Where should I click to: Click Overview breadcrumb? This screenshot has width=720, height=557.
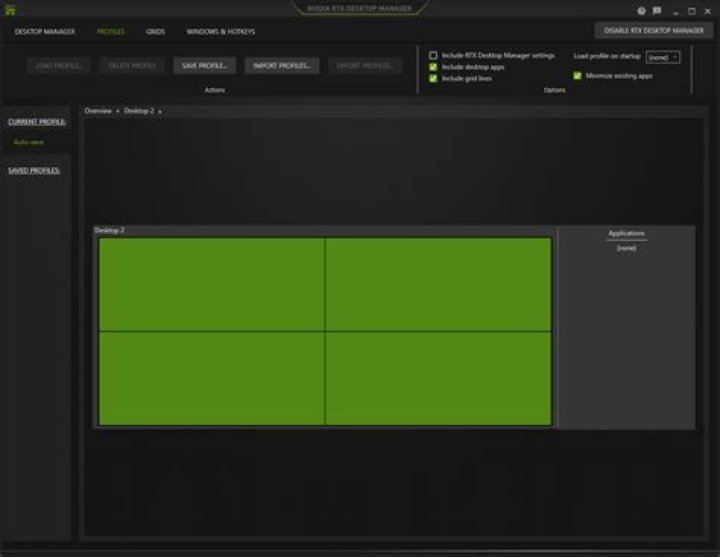pos(98,111)
